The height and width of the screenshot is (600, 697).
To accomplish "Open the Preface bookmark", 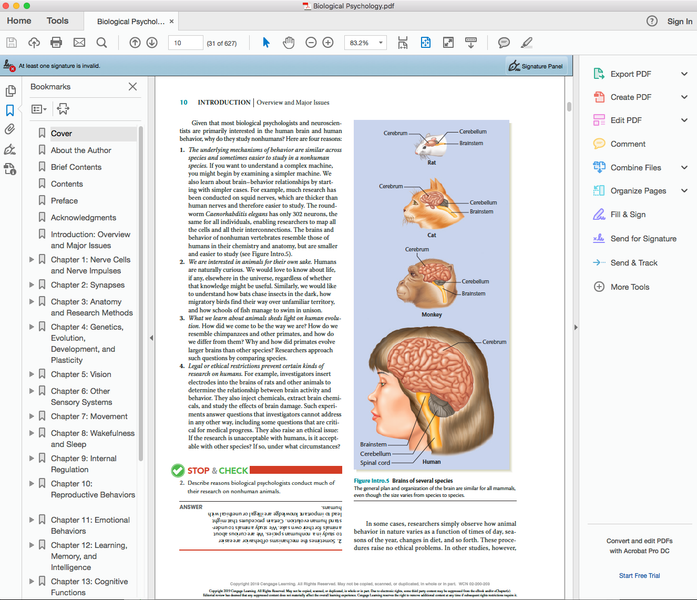I will pyautogui.click(x=64, y=201).
